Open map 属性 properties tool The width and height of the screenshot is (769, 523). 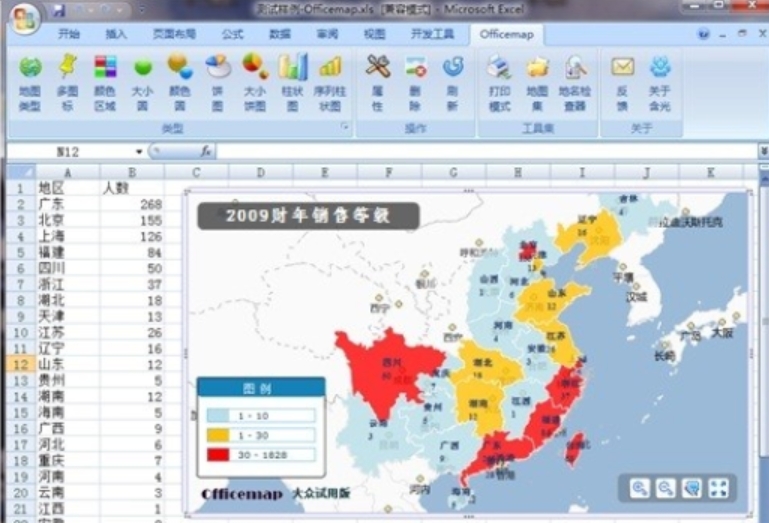(377, 79)
